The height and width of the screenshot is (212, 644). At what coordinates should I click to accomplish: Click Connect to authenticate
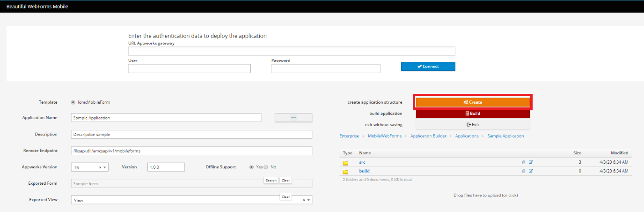tap(428, 67)
